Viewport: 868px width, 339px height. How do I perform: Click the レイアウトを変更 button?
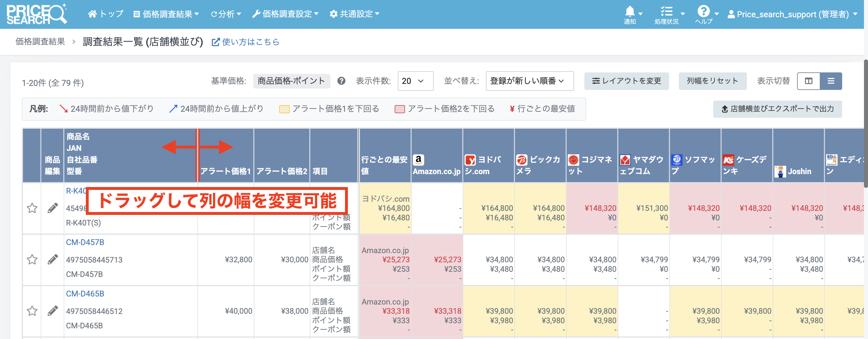pyautogui.click(x=626, y=81)
